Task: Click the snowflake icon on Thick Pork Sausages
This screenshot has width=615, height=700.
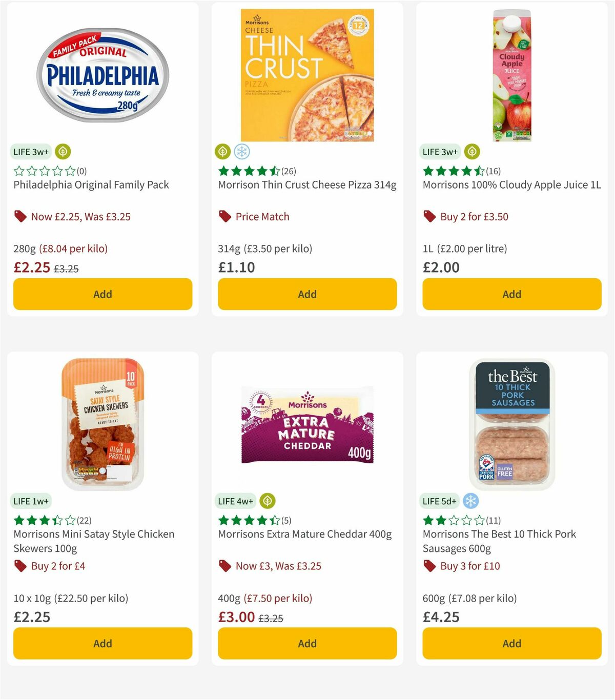Action: [470, 501]
